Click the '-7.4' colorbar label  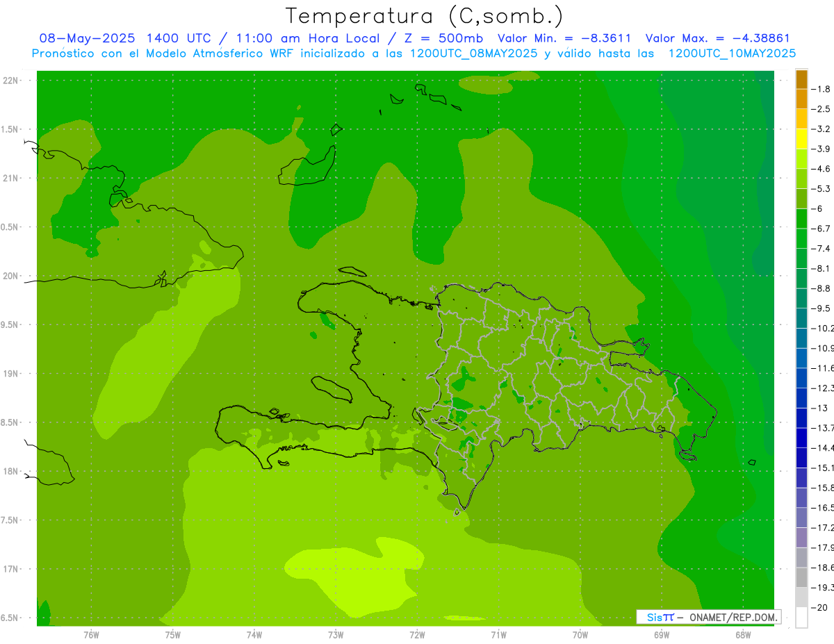821,249
